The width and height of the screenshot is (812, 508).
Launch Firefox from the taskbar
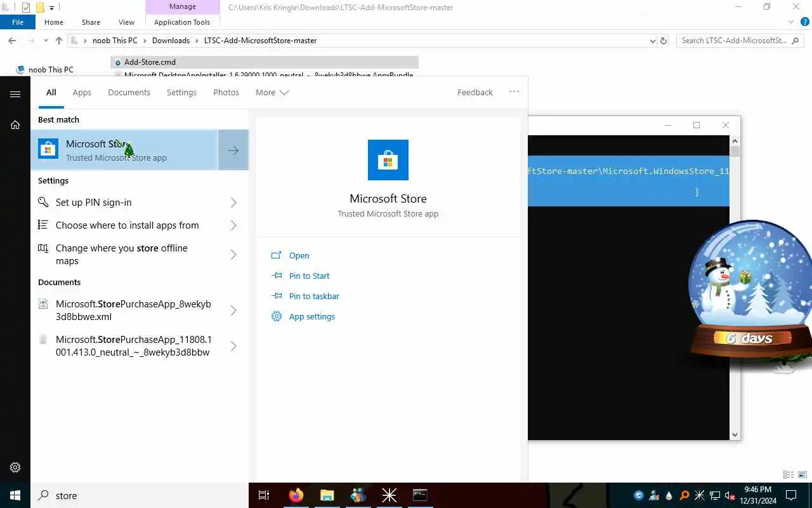(x=296, y=495)
